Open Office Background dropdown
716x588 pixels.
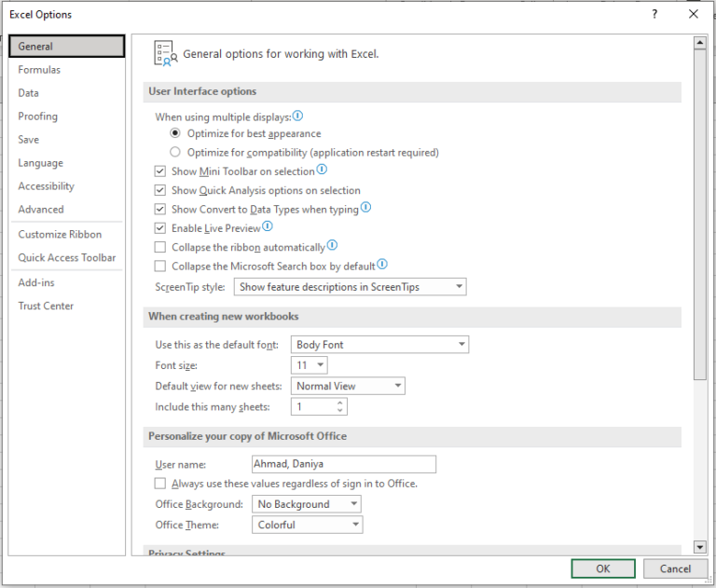[307, 503]
